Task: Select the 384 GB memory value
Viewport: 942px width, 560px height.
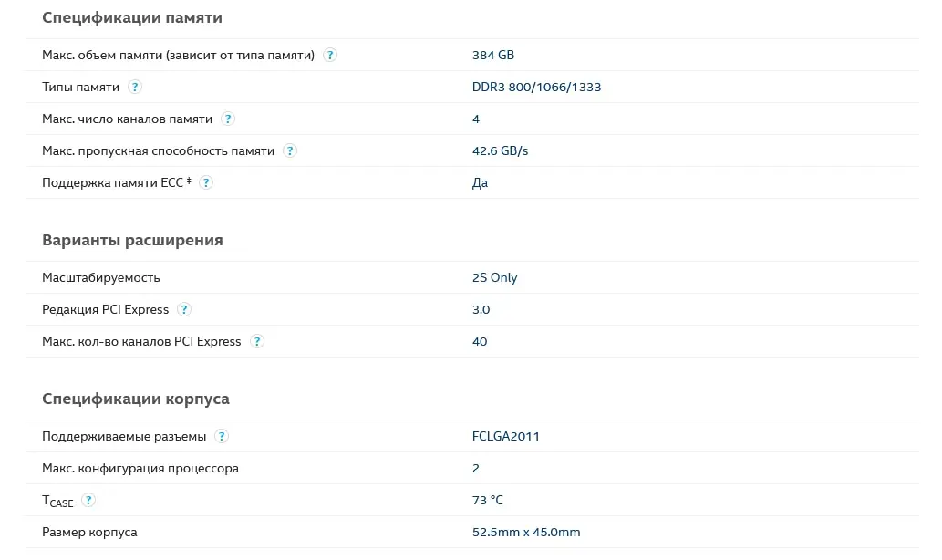Action: point(493,55)
